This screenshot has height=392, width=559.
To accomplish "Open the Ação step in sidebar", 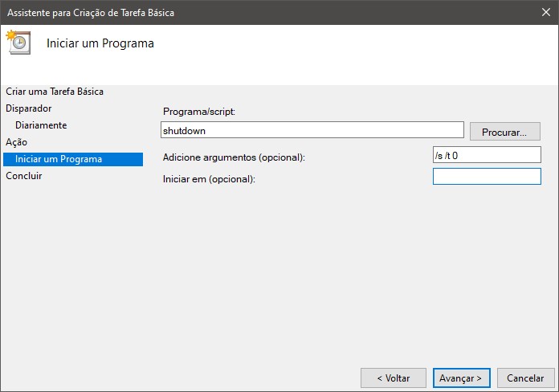I will coord(16,142).
